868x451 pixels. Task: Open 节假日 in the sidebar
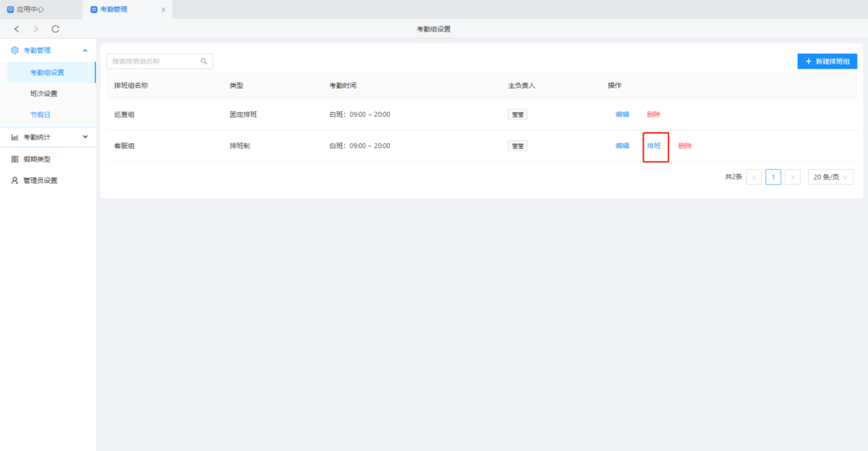tap(40, 114)
